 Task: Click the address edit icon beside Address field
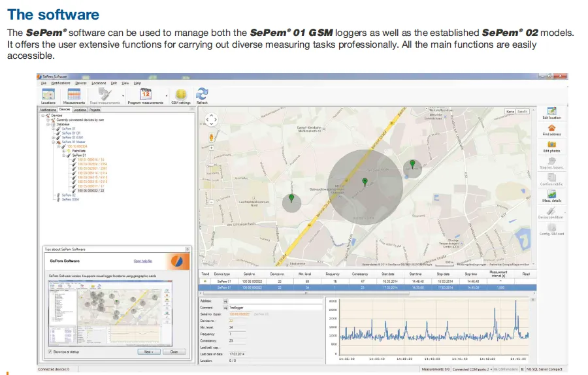point(225,301)
